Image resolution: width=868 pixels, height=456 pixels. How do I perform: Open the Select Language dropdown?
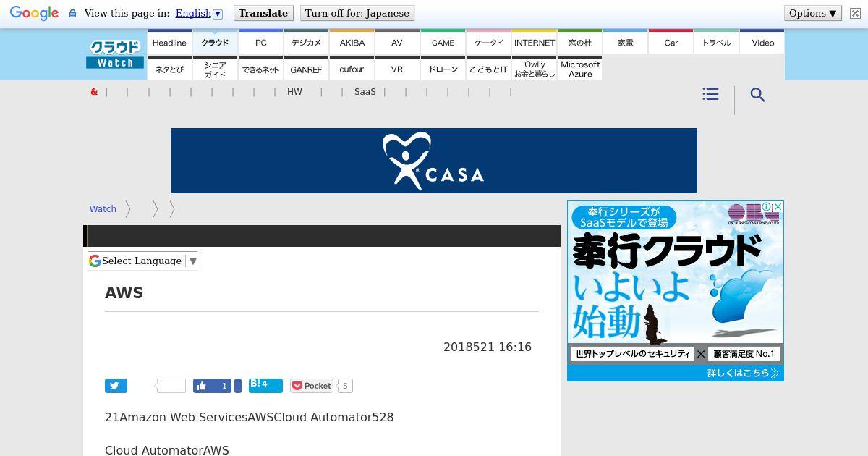(142, 261)
